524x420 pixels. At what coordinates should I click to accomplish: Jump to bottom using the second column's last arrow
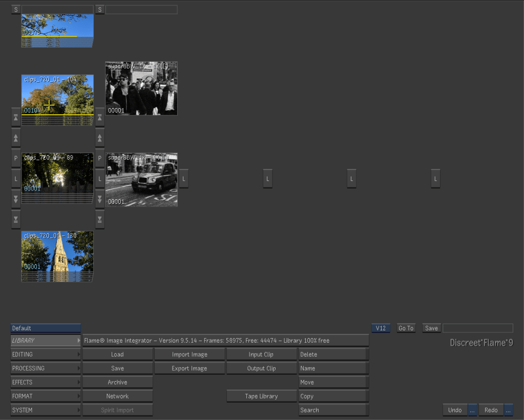click(x=100, y=220)
